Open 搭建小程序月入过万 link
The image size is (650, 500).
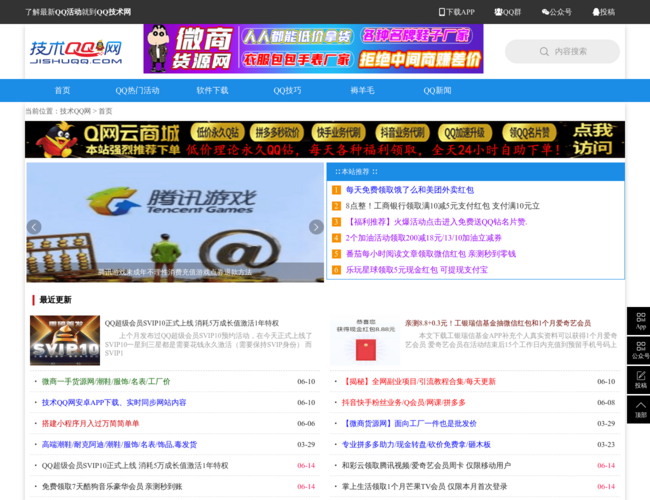(90, 424)
